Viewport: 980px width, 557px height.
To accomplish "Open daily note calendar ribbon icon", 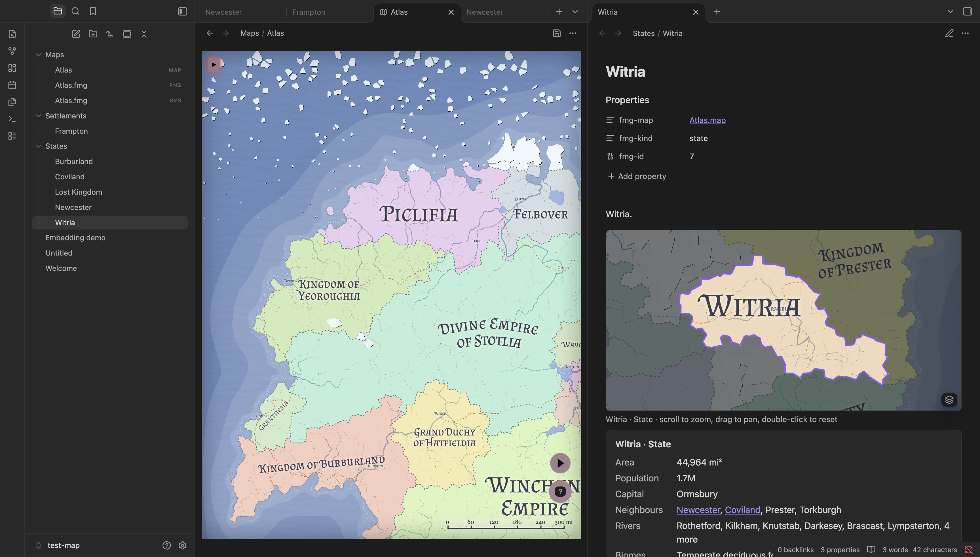I will [x=12, y=85].
